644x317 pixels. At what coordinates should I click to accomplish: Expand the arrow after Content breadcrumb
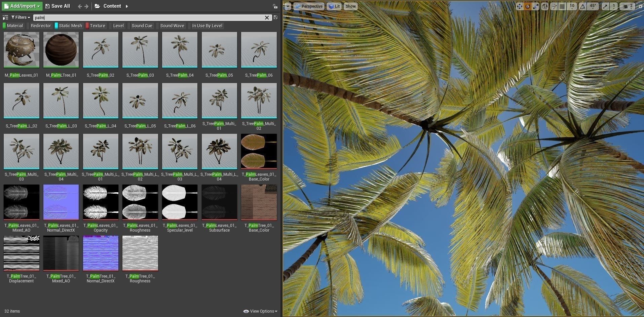127,6
